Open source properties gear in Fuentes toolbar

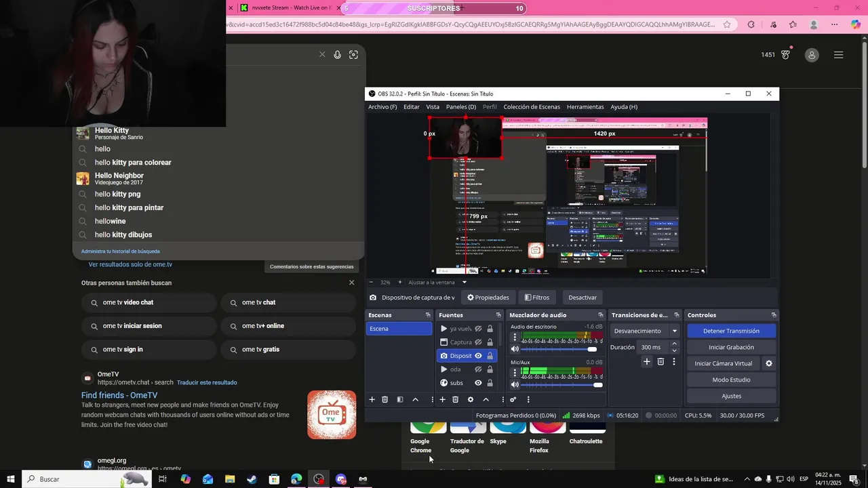(471, 399)
